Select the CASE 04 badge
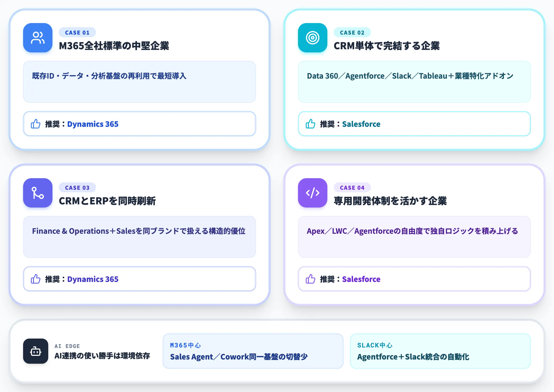Image resolution: width=554 pixels, height=392 pixels. (352, 188)
